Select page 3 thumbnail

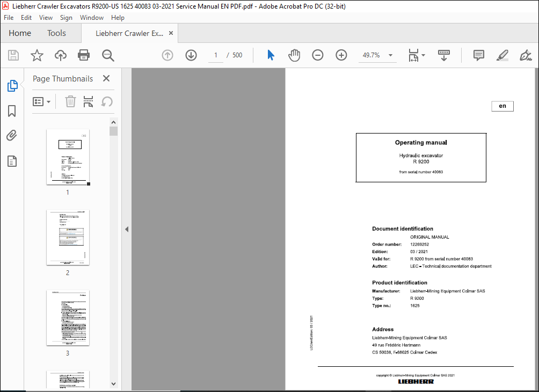[x=68, y=317]
